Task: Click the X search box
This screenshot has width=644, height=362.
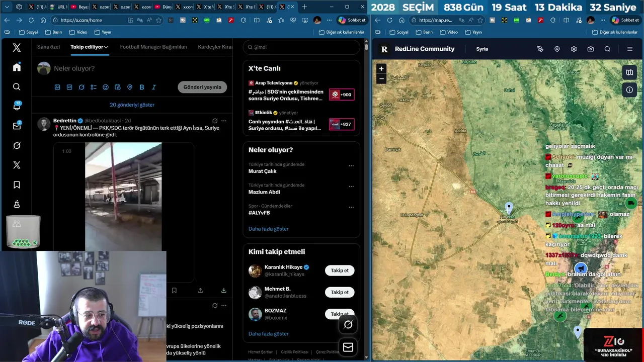Action: 301,47
